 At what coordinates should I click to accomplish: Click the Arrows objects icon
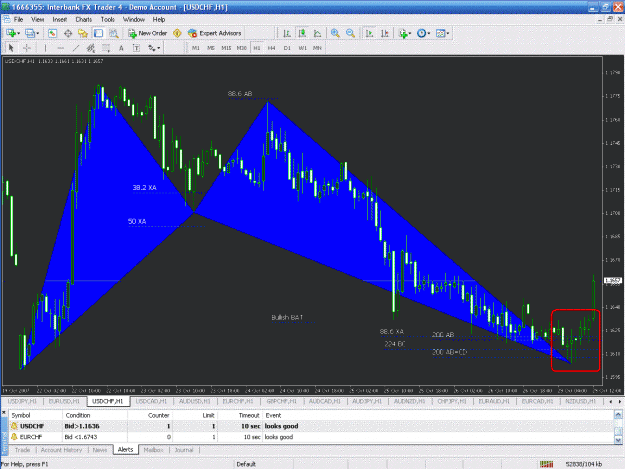[x=151, y=48]
